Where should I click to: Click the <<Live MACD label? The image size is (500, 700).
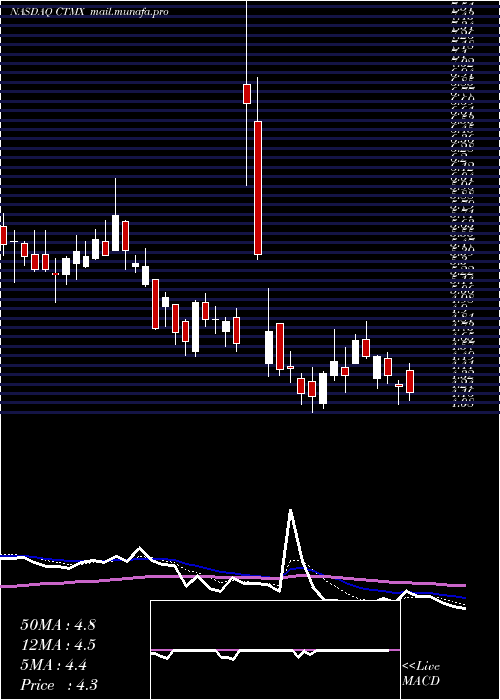click(x=421, y=674)
